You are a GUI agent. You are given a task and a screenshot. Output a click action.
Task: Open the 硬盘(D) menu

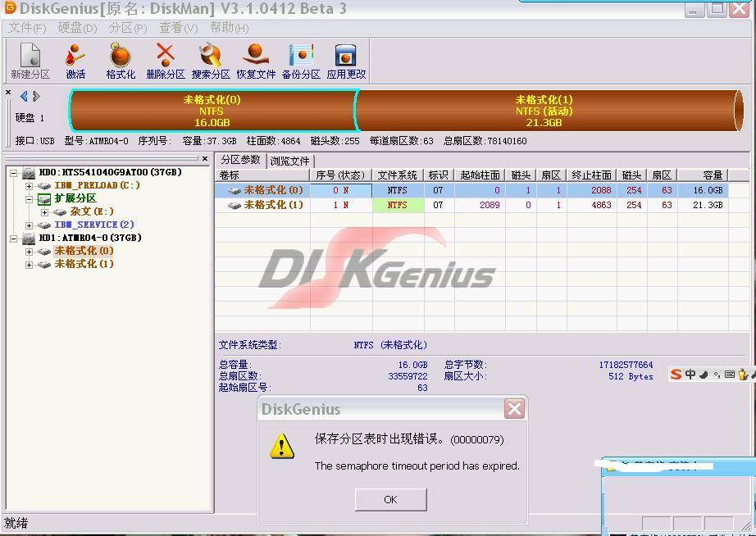[77, 28]
